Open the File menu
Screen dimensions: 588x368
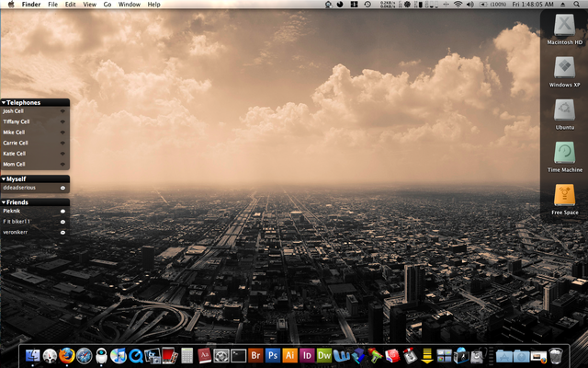[53, 4]
